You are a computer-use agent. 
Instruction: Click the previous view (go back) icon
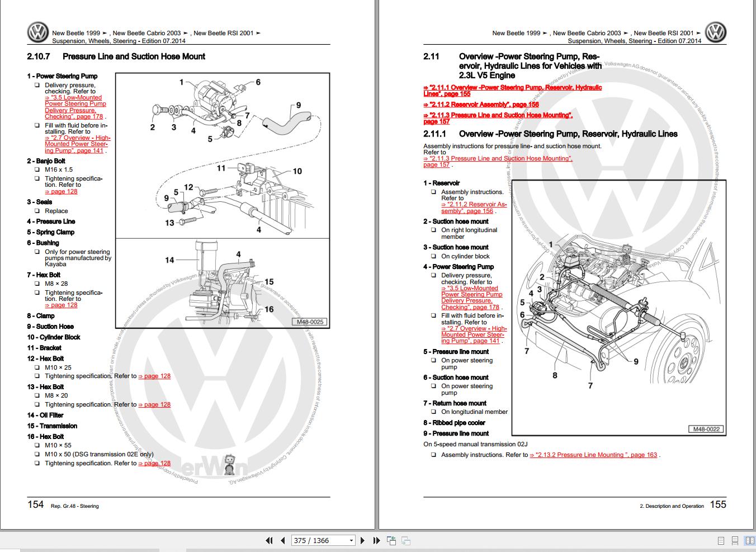point(391,540)
